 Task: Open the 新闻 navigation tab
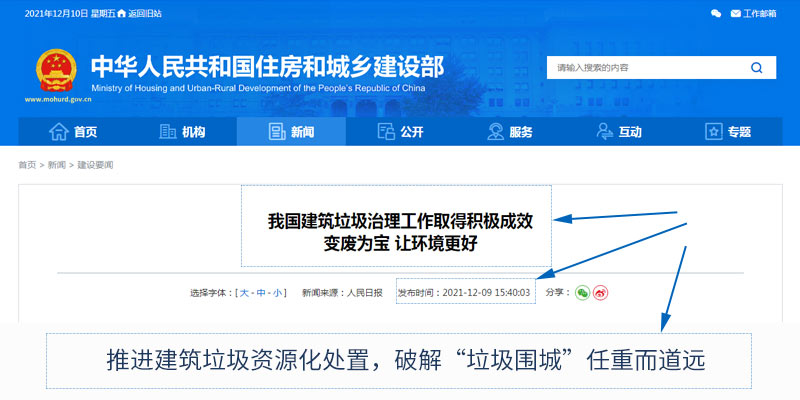click(x=291, y=132)
